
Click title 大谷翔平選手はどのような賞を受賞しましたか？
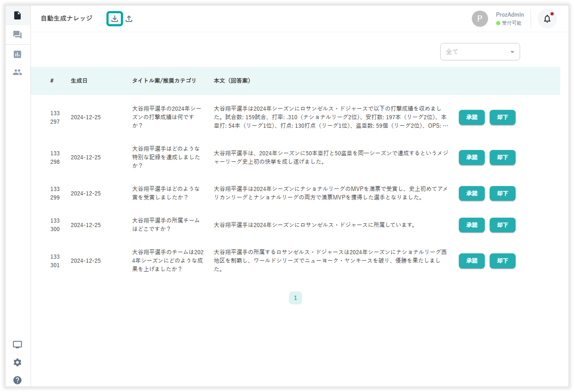click(166, 193)
